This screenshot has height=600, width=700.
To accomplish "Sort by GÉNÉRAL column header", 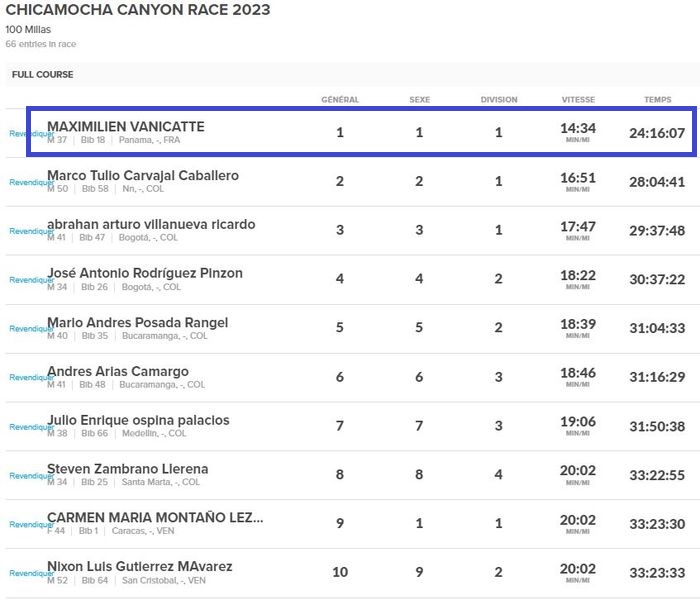I will 340,100.
